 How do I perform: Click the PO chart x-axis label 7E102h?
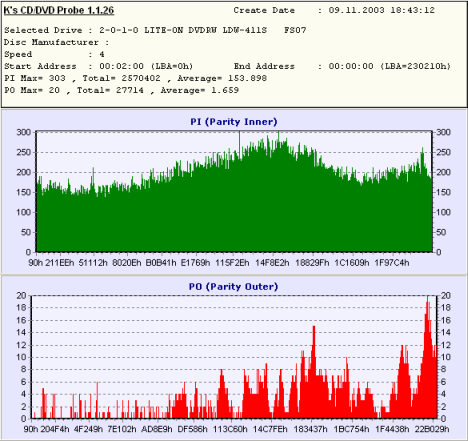[122, 429]
